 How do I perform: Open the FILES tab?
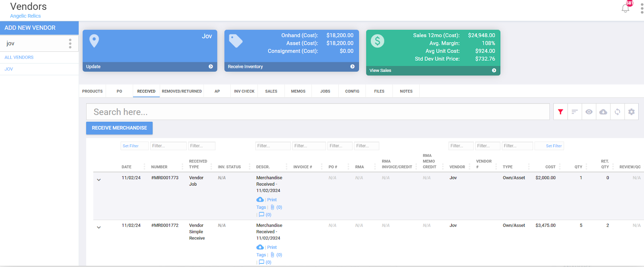click(x=379, y=91)
